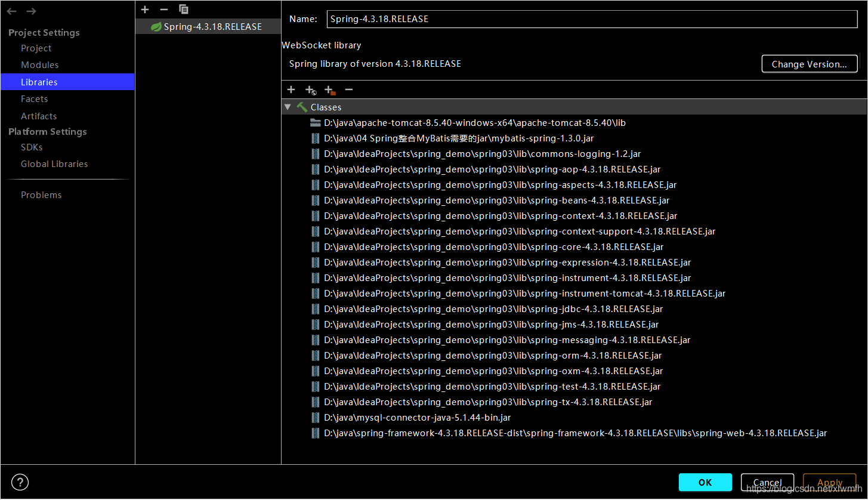The image size is (868, 500).
Task: Select the spring-jdbc-4.3.18.RELEASE.jar entry
Action: (x=493, y=309)
